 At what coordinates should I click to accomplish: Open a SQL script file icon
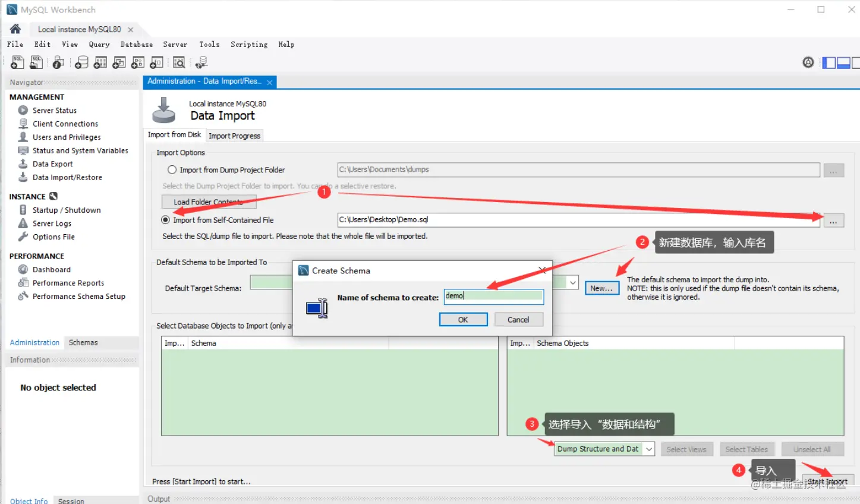click(x=36, y=62)
